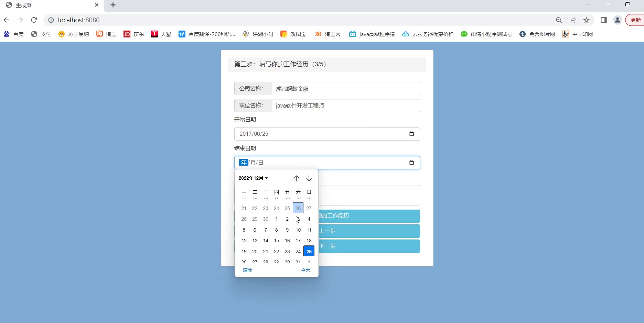644x323 pixels.
Task: Select date 12 in the calendar
Action: coord(244,241)
